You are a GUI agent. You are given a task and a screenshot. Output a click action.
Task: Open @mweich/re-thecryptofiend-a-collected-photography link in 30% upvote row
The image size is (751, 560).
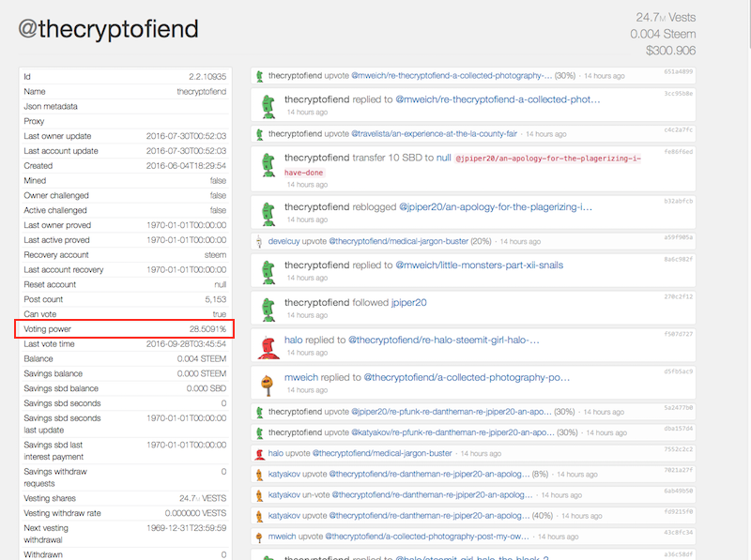(452, 76)
